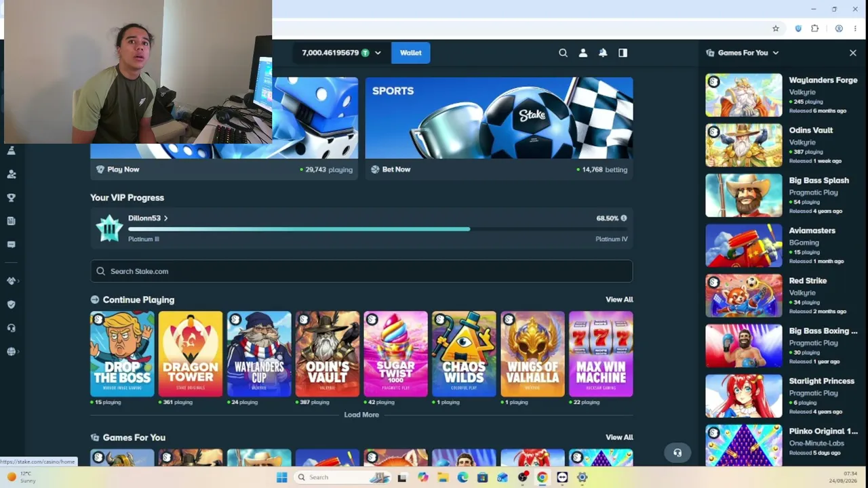Expand the sponsorships handshake menu in sidebar
This screenshot has height=488, width=868.
pyautogui.click(x=12, y=281)
